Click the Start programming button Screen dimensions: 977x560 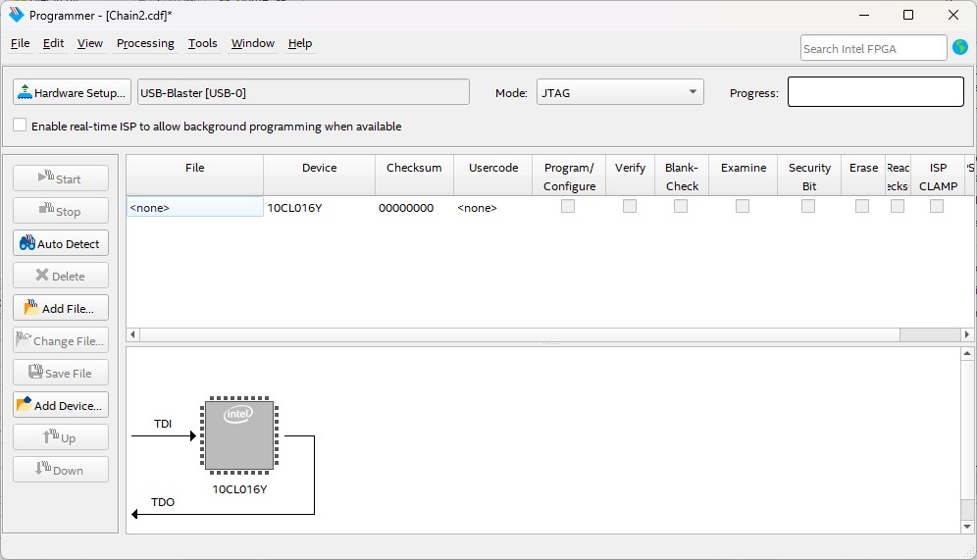[x=61, y=178]
